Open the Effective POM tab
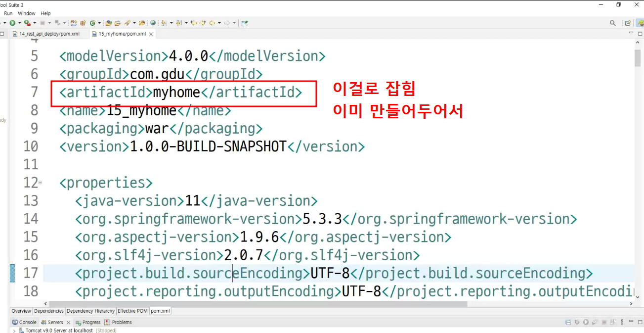644x333 pixels. click(x=132, y=311)
